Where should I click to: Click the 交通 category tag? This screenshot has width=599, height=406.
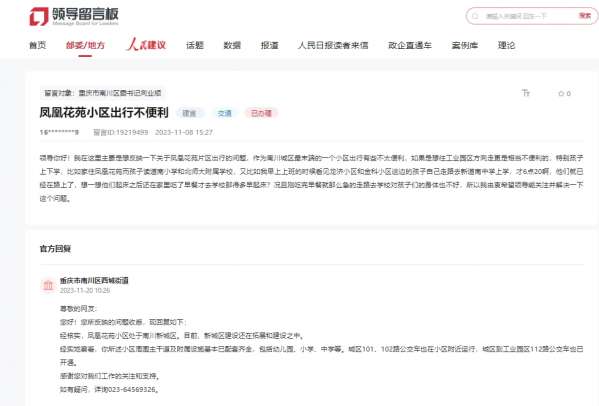point(225,113)
